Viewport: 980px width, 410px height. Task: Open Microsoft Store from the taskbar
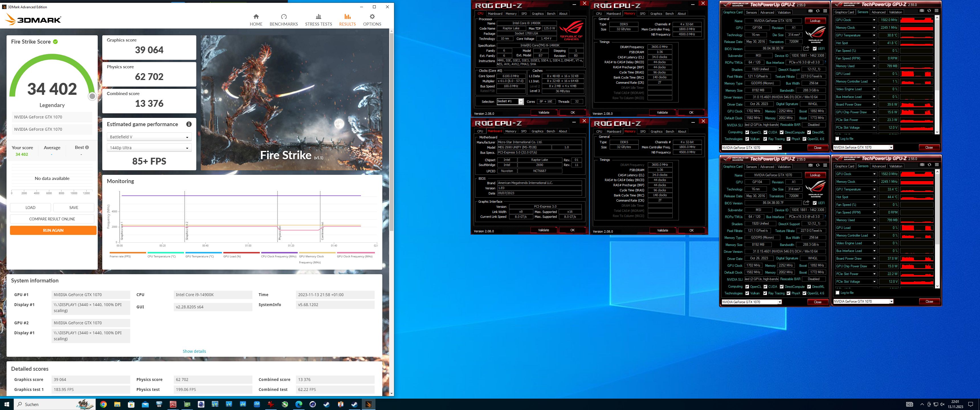(131, 404)
